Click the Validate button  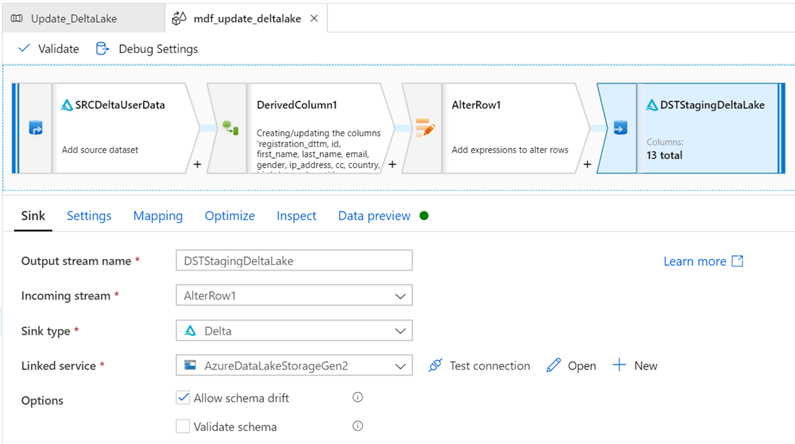(x=48, y=48)
